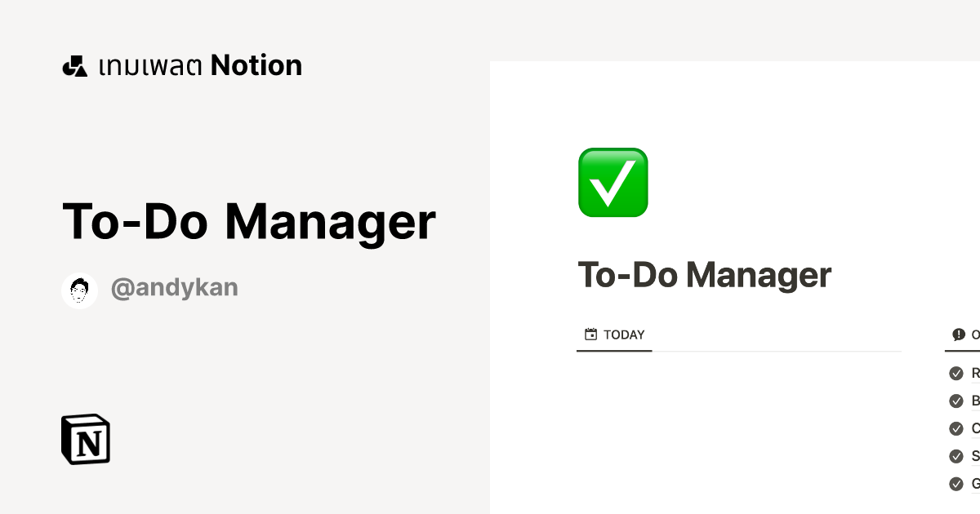Click the progress underline beneath TODAY
The width and height of the screenshot is (980, 514).
click(614, 351)
